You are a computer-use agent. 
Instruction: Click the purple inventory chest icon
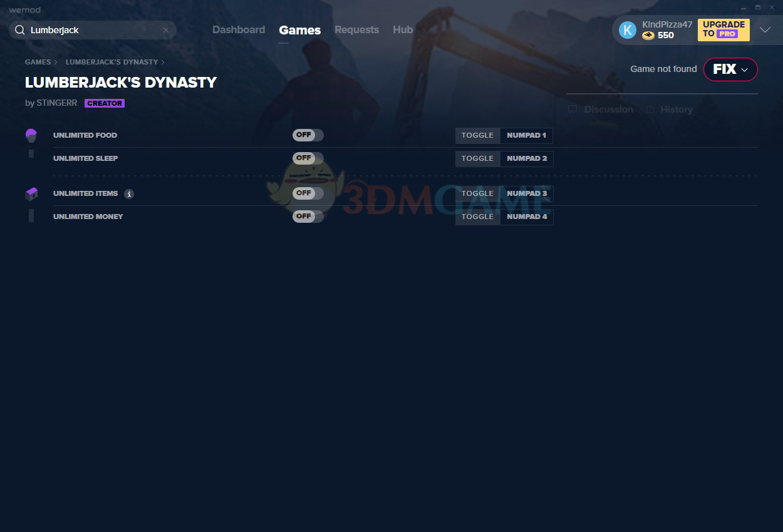(x=31, y=194)
